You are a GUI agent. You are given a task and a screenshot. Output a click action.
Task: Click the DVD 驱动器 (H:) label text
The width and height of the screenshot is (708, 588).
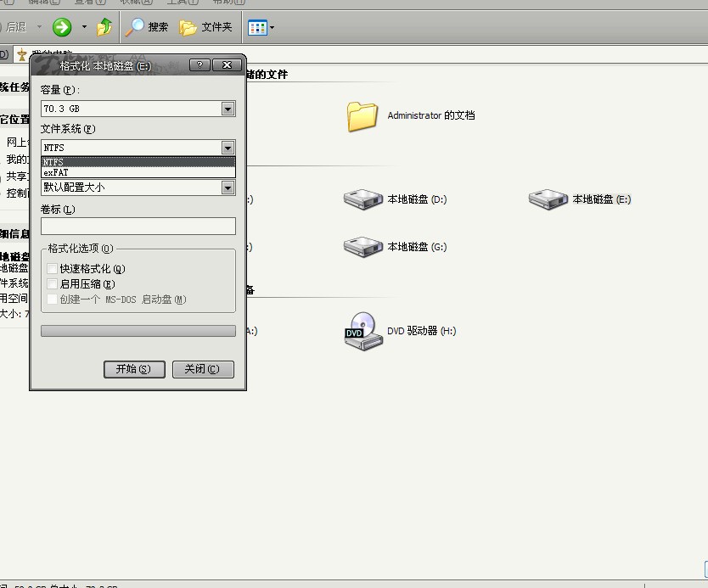(421, 331)
